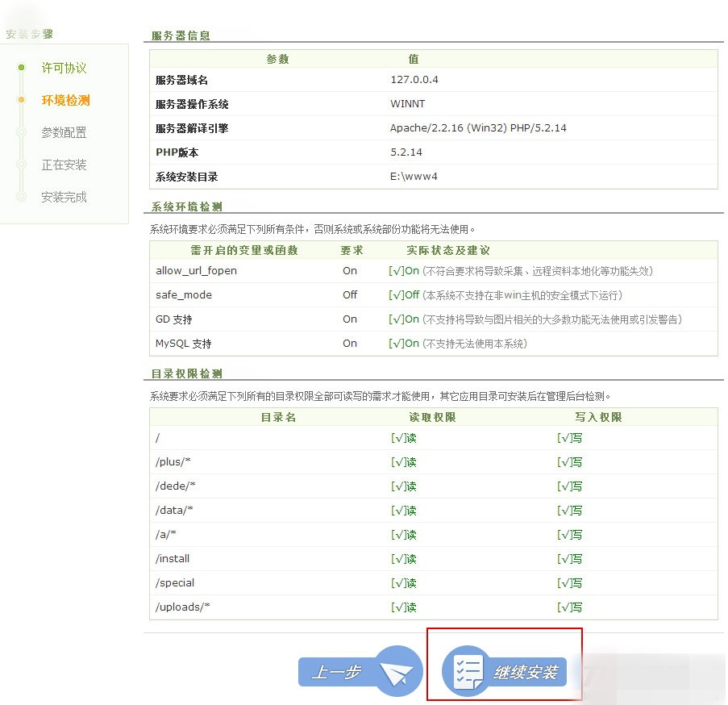Click the /special directory name

175,582
